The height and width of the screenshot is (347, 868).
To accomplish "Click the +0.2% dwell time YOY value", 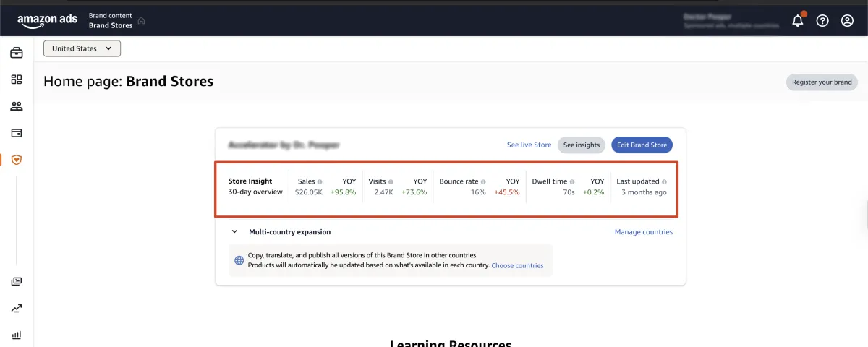I will pos(593,192).
